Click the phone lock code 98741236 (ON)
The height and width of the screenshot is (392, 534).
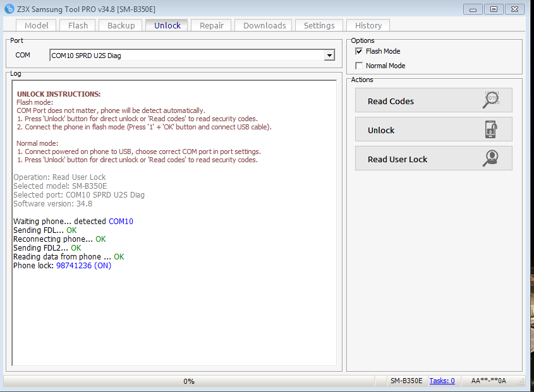coord(84,265)
